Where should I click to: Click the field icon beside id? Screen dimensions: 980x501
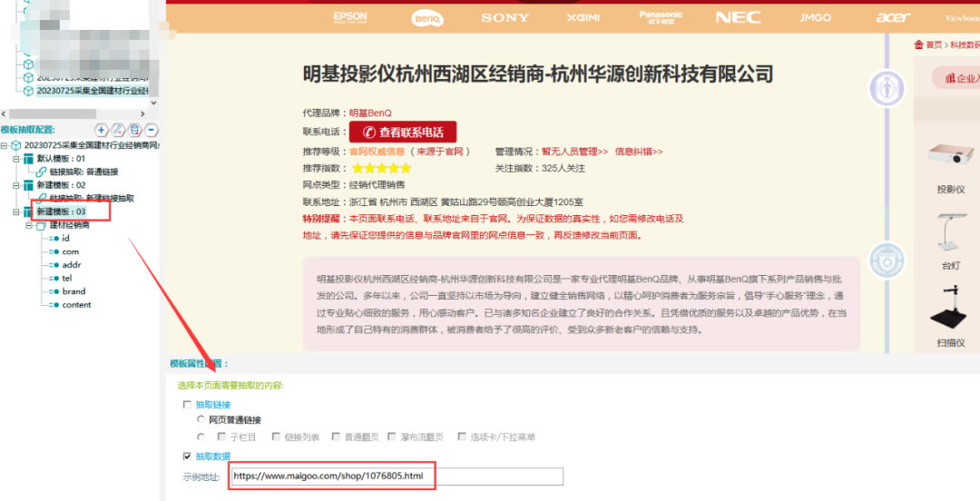54,239
